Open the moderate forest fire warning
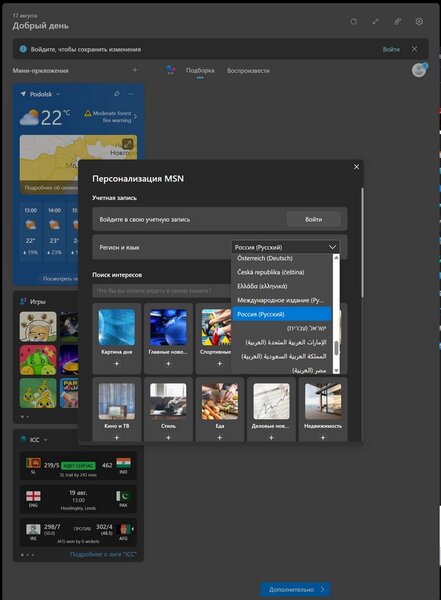The height and width of the screenshot is (600, 441). 111,116
